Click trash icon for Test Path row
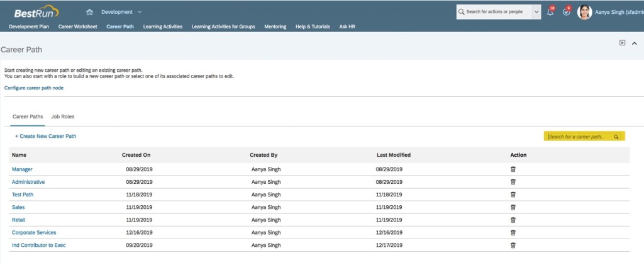The width and height of the screenshot is (644, 265). [513, 195]
